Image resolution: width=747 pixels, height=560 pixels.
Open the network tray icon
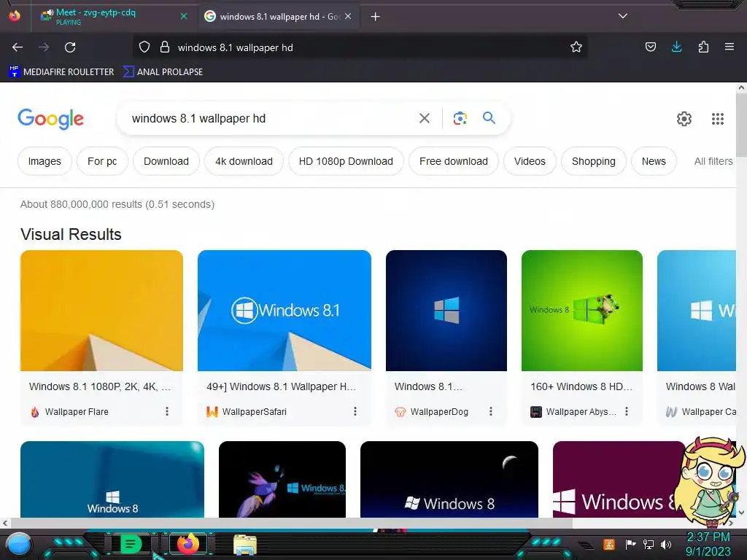pyautogui.click(x=648, y=544)
